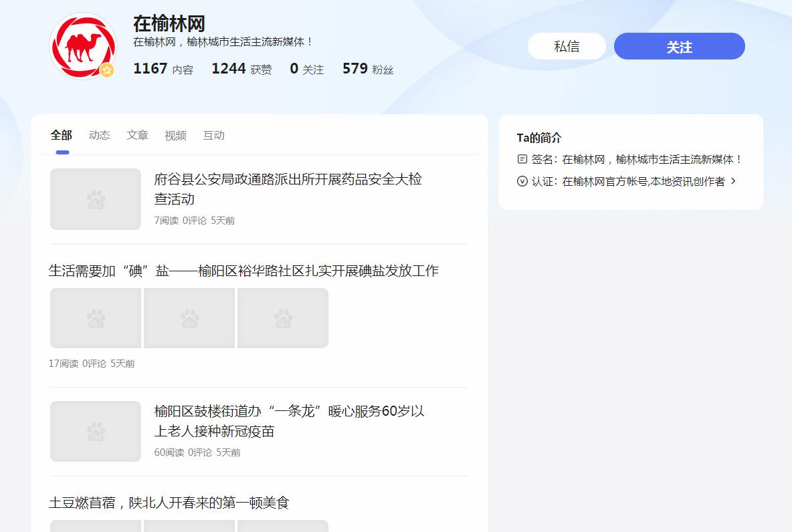Switch to the 动态 tab
Viewport: 792px width, 532px height.
[100, 135]
